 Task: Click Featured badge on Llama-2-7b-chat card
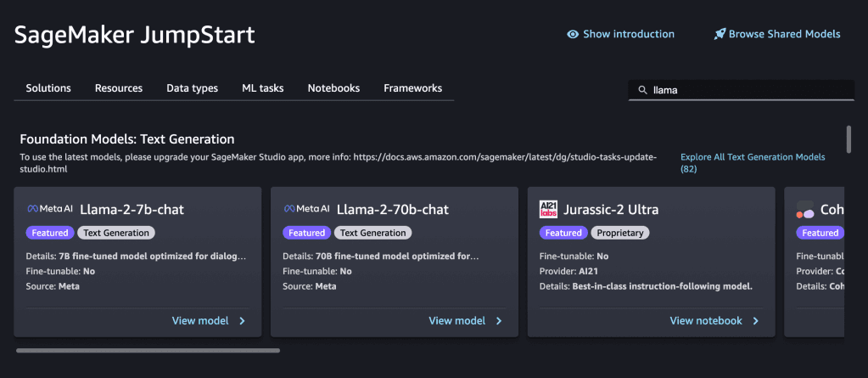tap(50, 233)
